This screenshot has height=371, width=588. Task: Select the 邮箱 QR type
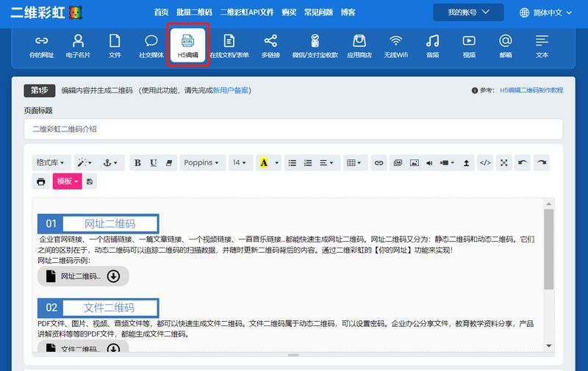[x=506, y=46]
